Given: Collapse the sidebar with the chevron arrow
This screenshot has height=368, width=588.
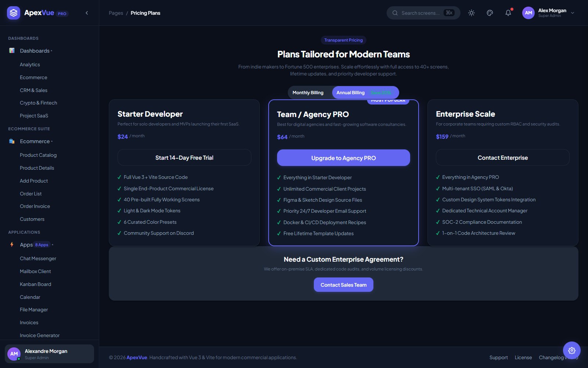Looking at the screenshot, I should point(87,13).
